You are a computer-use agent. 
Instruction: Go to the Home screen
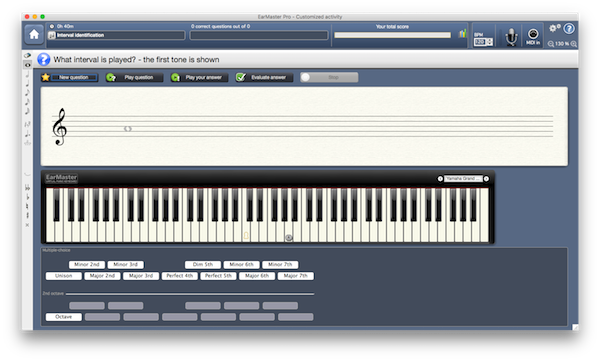pyautogui.click(x=34, y=35)
